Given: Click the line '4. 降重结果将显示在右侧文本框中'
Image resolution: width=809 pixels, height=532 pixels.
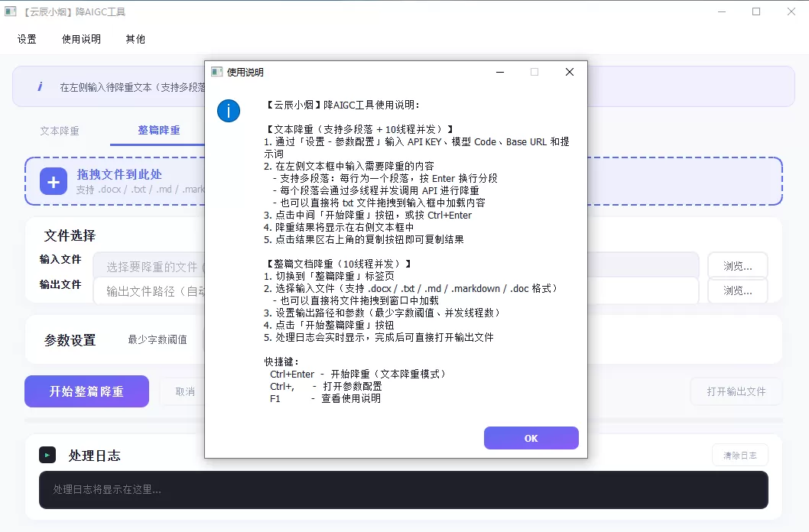Looking at the screenshot, I should click(x=339, y=227).
